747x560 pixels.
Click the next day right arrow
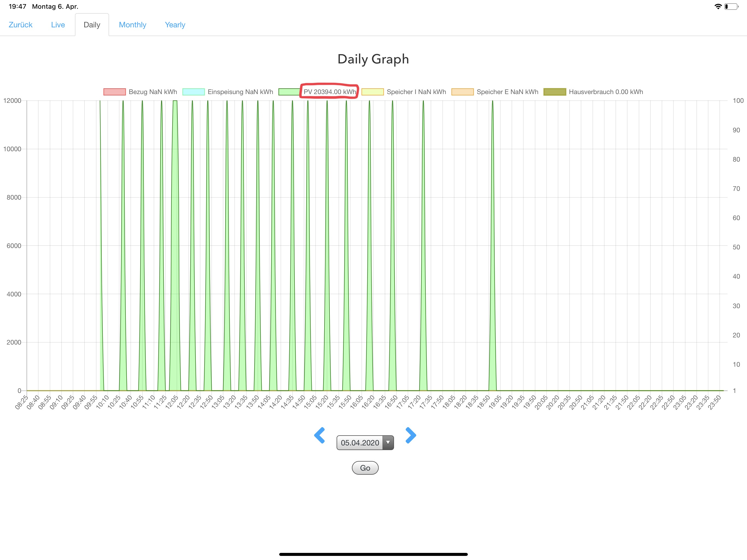point(410,435)
